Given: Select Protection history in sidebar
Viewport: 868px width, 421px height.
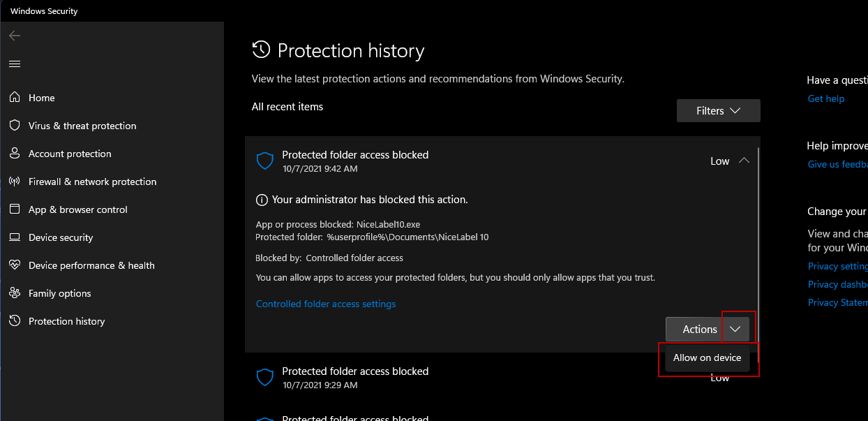Looking at the screenshot, I should click(x=66, y=321).
